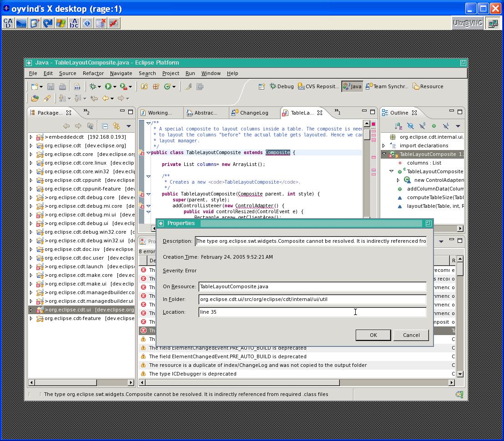
Task: Click the Back navigation arrow in main toolbar
Action: (105, 98)
